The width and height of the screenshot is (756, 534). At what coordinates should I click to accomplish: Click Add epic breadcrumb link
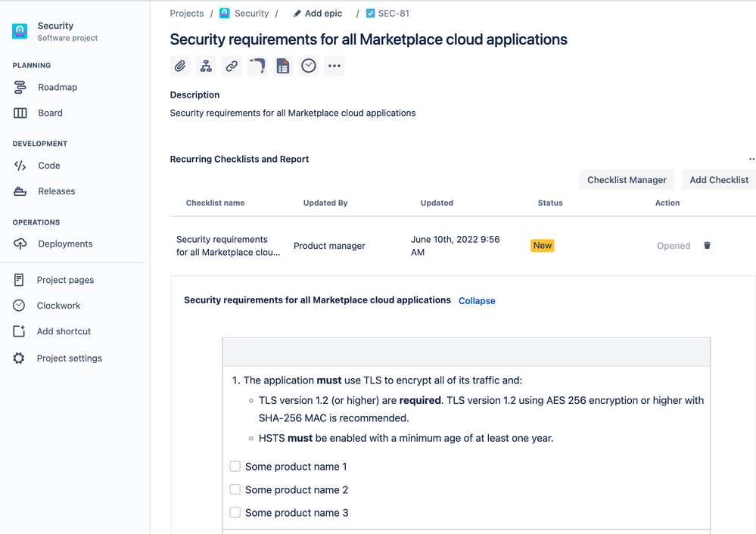[x=324, y=14]
